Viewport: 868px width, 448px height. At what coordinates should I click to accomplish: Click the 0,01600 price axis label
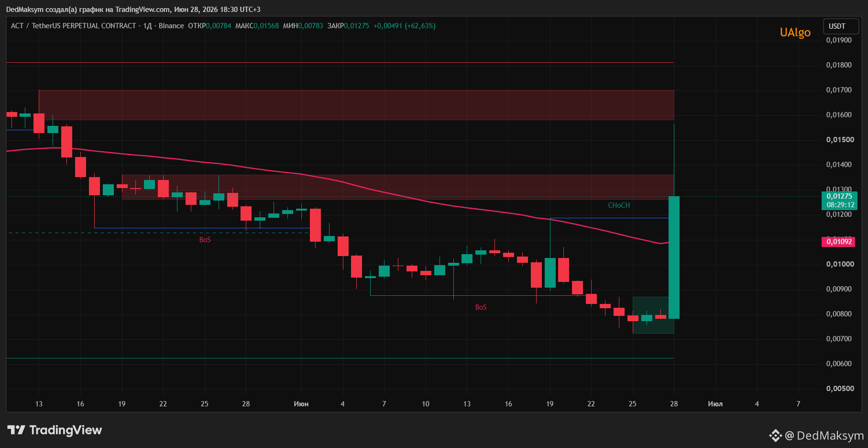[x=839, y=115]
